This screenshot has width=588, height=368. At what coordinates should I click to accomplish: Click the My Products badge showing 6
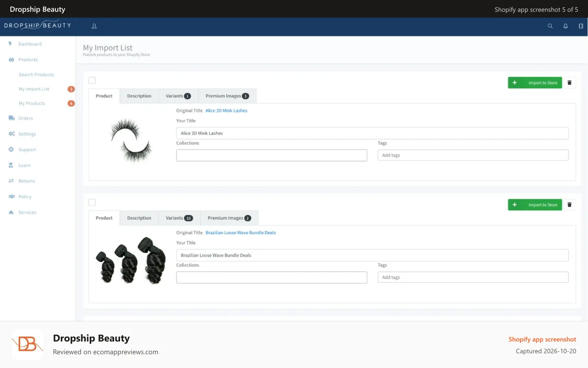[x=71, y=104]
